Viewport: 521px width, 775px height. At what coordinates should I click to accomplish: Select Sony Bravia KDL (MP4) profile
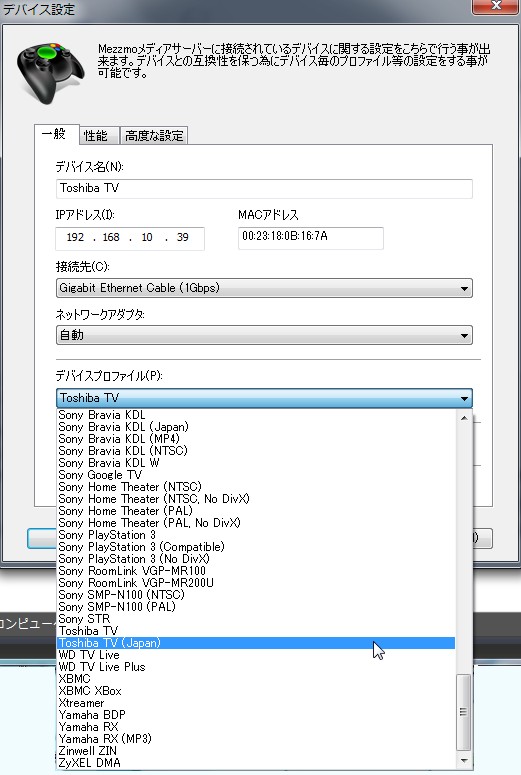point(256,439)
